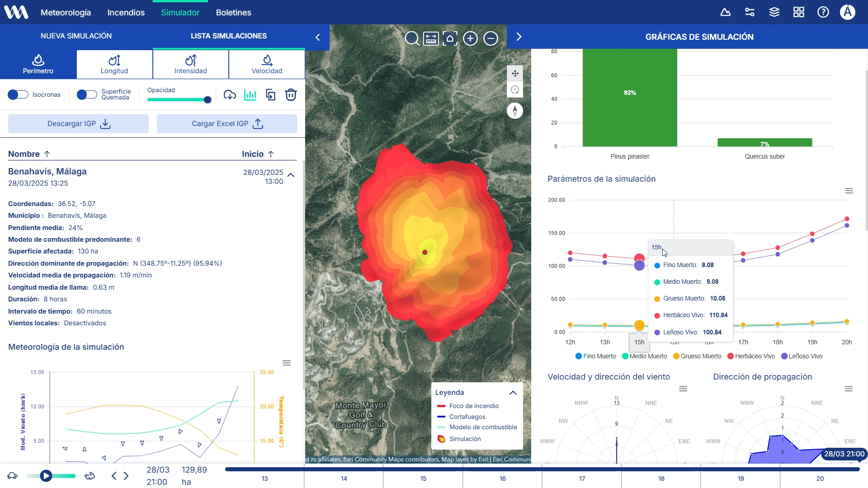Switch to the Intensidad tab
Viewport: 868px width, 488px height.
click(190, 64)
